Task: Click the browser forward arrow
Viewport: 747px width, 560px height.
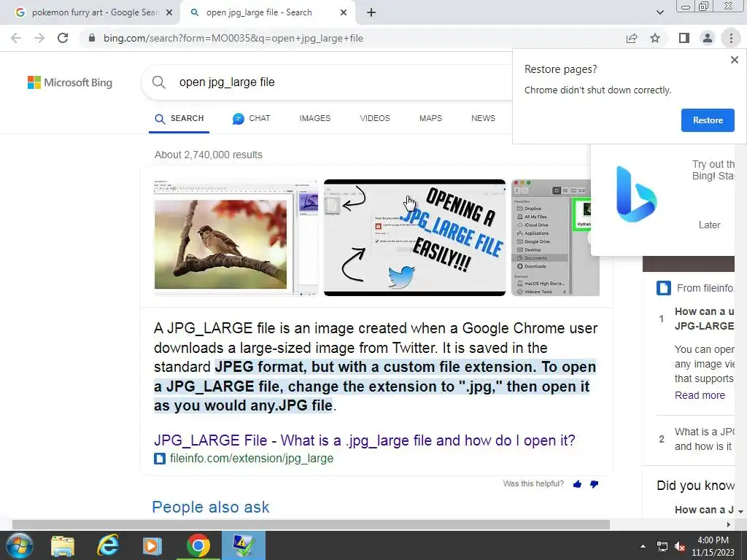Action: point(39,38)
